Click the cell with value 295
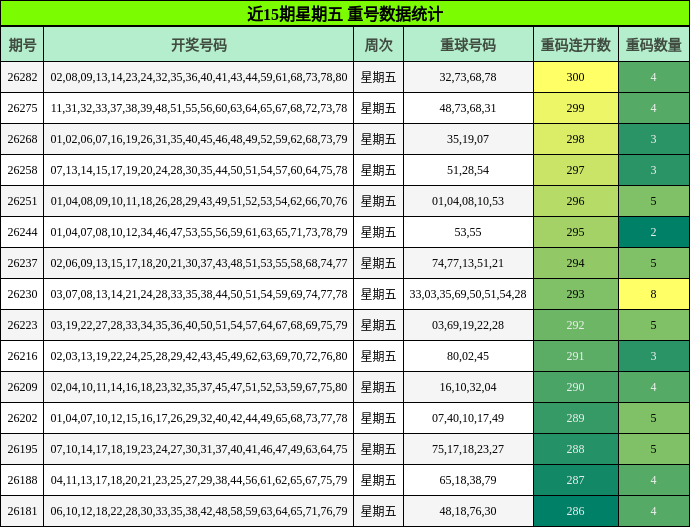Viewport: 690px width, 527px height. (576, 232)
